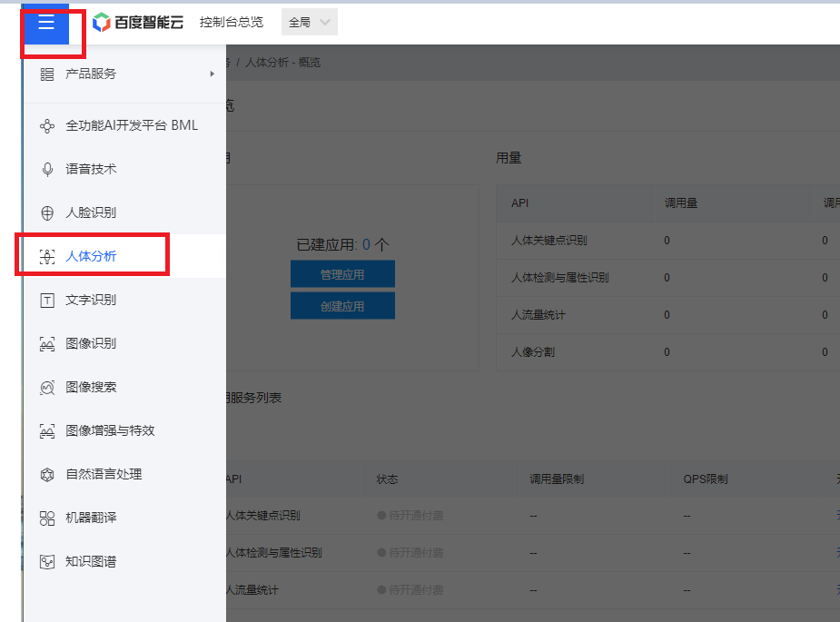This screenshot has width=840, height=622.
Task: Open 产品服务 menu entry
Action: click(124, 74)
